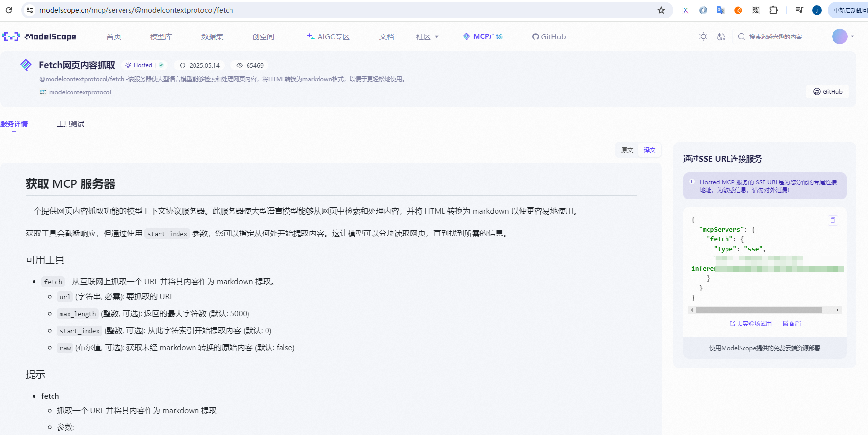Click the view count '65469'
The width and height of the screenshot is (868, 435).
pyautogui.click(x=255, y=65)
